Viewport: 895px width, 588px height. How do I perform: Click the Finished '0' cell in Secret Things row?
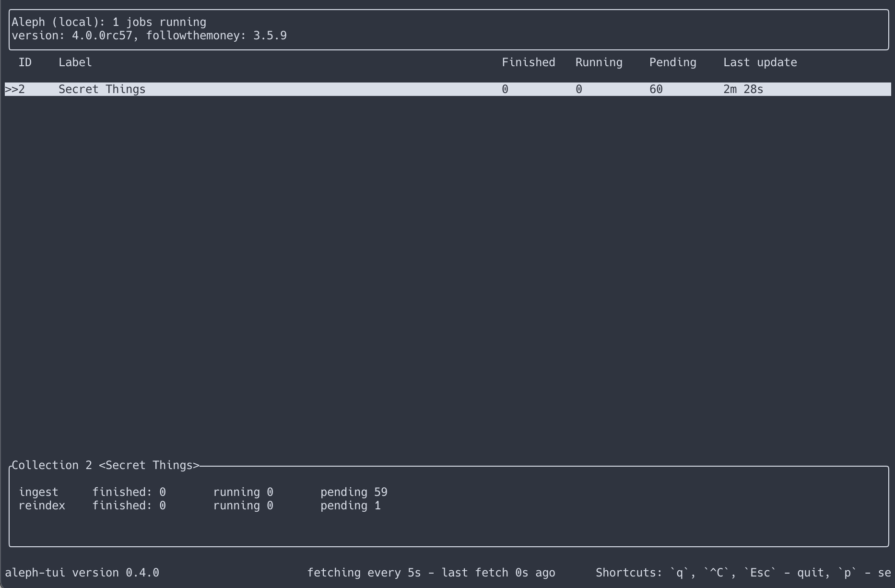tap(505, 89)
